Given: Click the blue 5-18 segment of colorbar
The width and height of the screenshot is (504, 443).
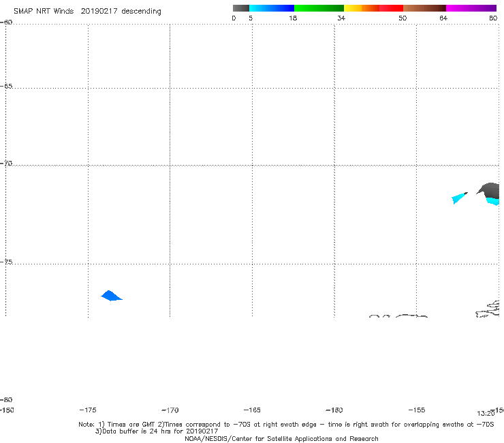Looking at the screenshot, I should coord(272,8).
